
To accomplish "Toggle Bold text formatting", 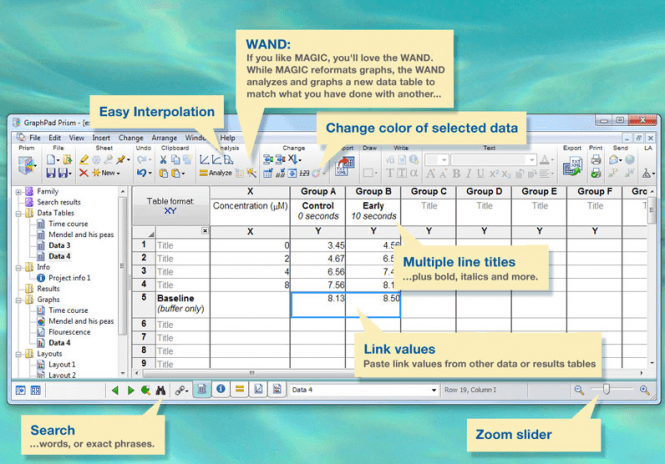I will tap(456, 173).
